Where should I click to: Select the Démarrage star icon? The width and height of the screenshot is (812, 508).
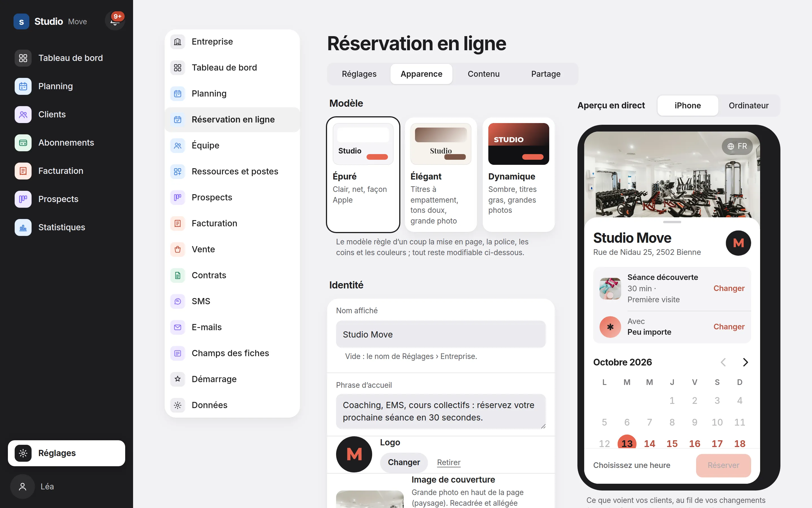(178, 379)
